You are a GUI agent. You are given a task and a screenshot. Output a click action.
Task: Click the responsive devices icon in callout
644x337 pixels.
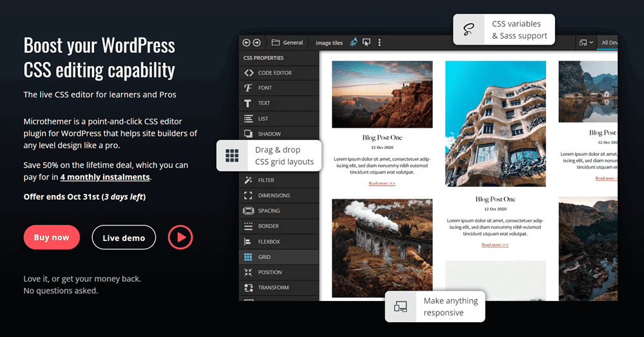401,307
